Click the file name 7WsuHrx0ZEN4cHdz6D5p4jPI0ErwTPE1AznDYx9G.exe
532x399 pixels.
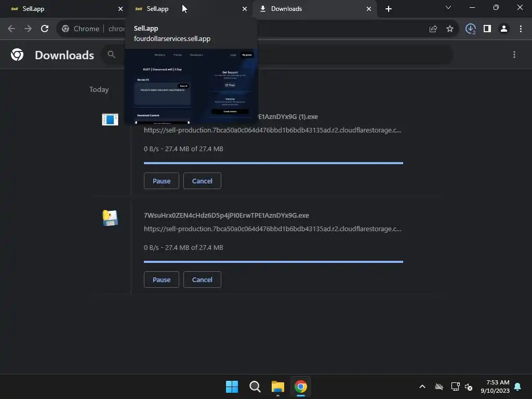coord(227,216)
